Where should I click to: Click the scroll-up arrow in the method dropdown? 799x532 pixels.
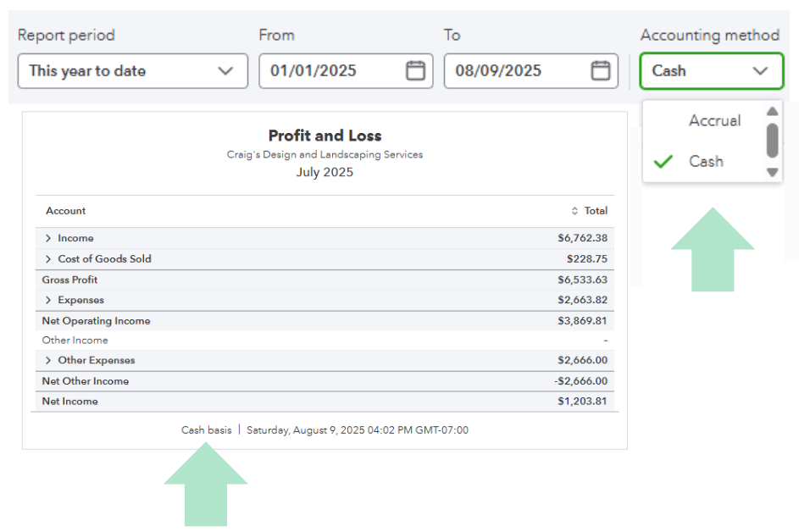pyautogui.click(x=772, y=111)
